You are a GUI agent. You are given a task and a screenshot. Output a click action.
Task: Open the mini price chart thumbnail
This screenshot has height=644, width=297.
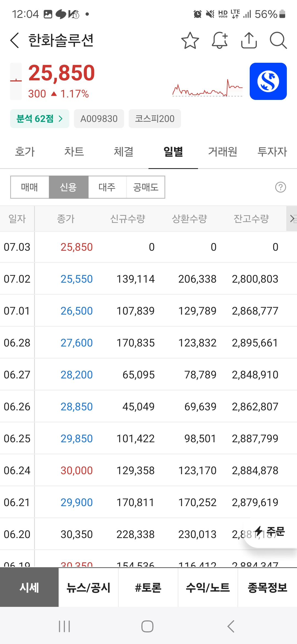coord(208,88)
